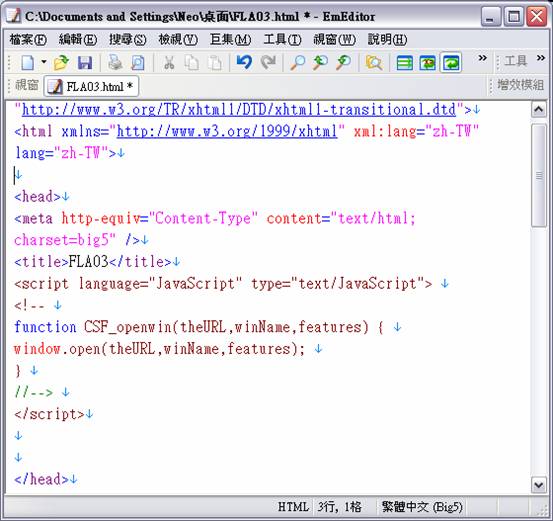
Task: Click the Undo arrow icon
Action: click(244, 62)
